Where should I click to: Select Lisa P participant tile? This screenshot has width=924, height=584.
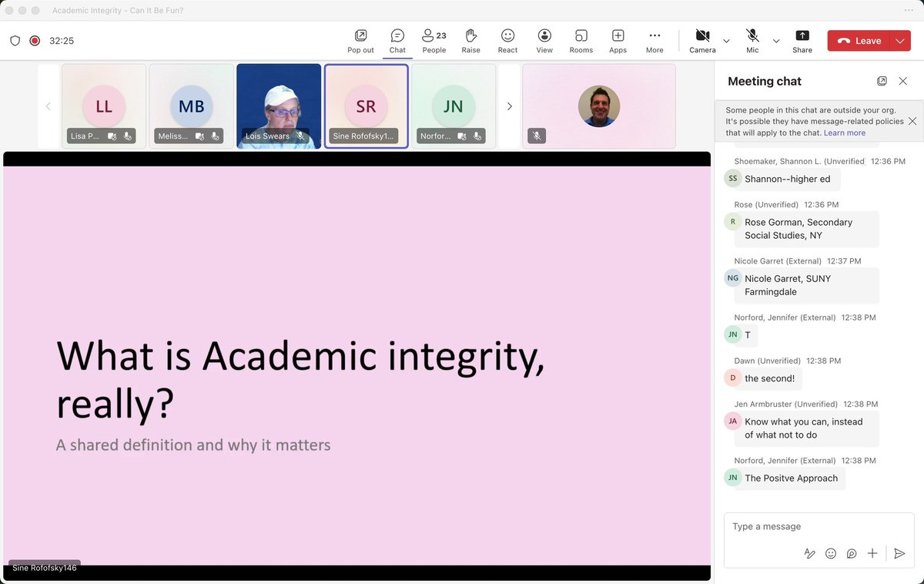[x=104, y=106]
